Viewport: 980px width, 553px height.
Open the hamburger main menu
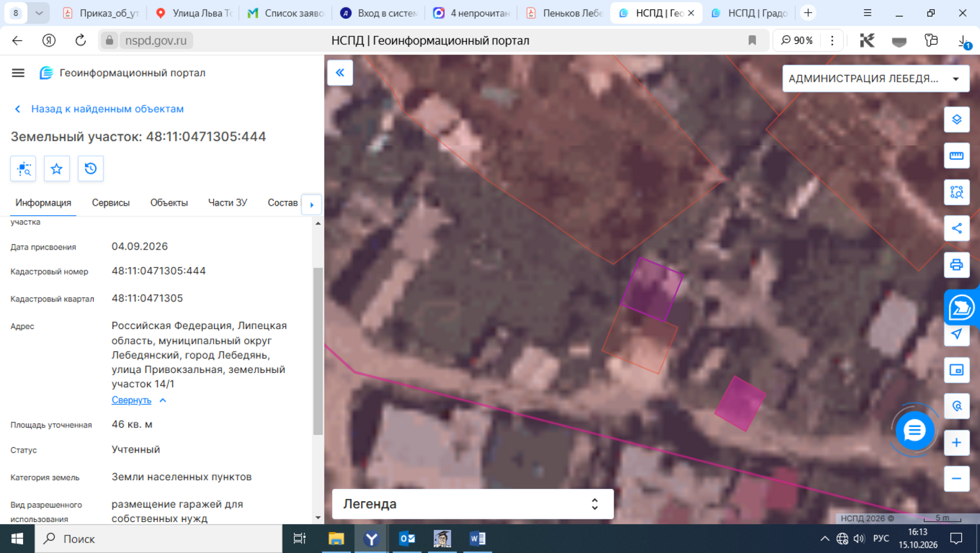(18, 73)
